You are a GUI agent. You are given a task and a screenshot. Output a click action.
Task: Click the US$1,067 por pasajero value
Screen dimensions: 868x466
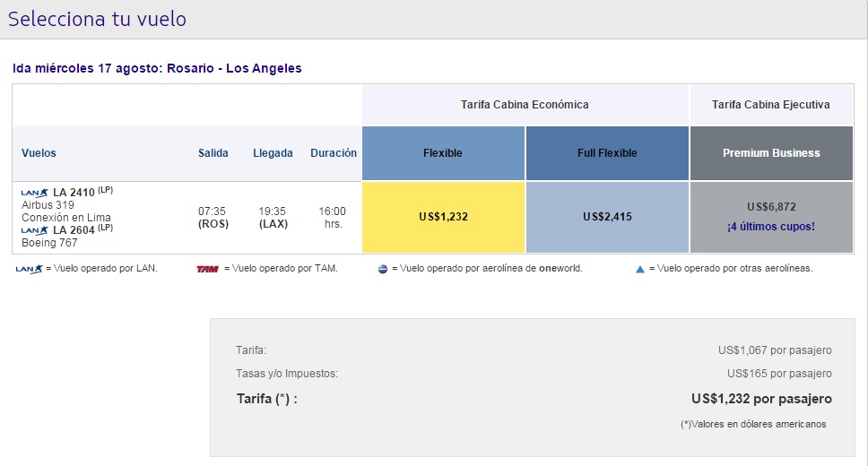(x=775, y=350)
